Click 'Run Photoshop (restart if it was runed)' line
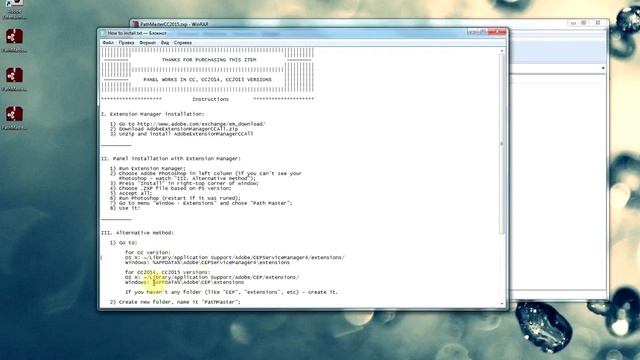Screen dimensions: 640x360 click(175, 198)
